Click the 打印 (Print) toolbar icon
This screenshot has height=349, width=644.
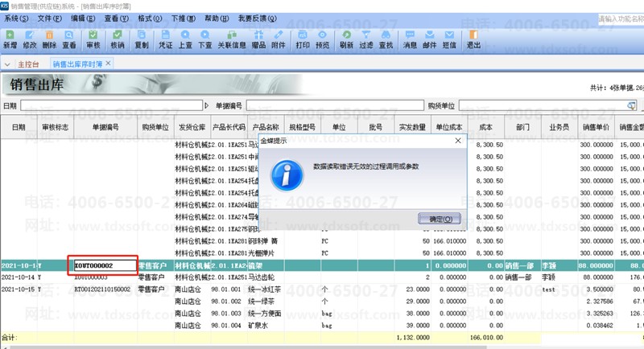tap(303, 39)
